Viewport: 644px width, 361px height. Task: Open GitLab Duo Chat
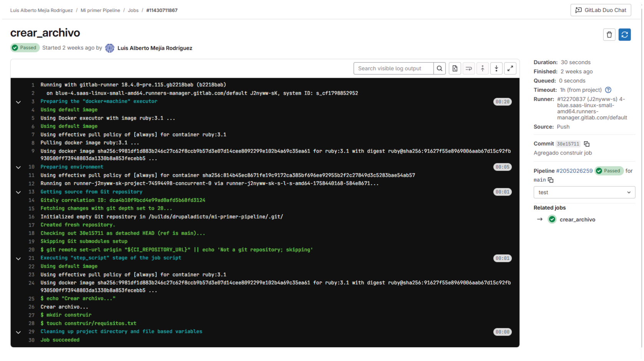601,10
